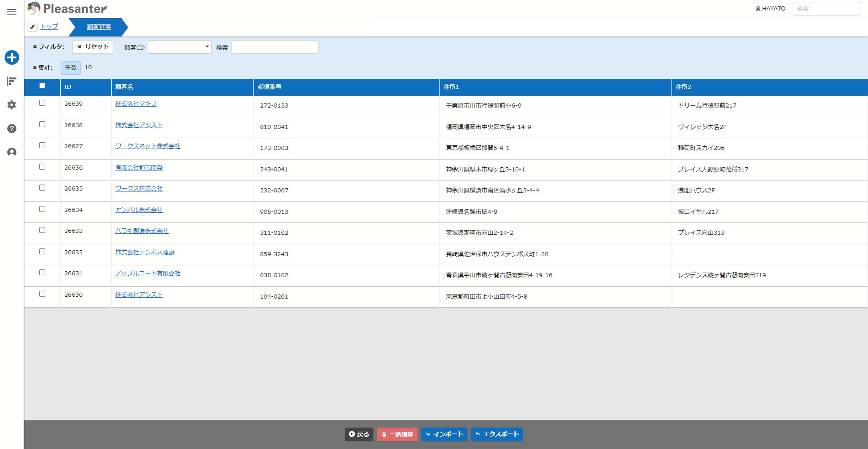Click the HAYATO user menu
Image resolution: width=868 pixels, height=449 pixels.
tap(770, 8)
